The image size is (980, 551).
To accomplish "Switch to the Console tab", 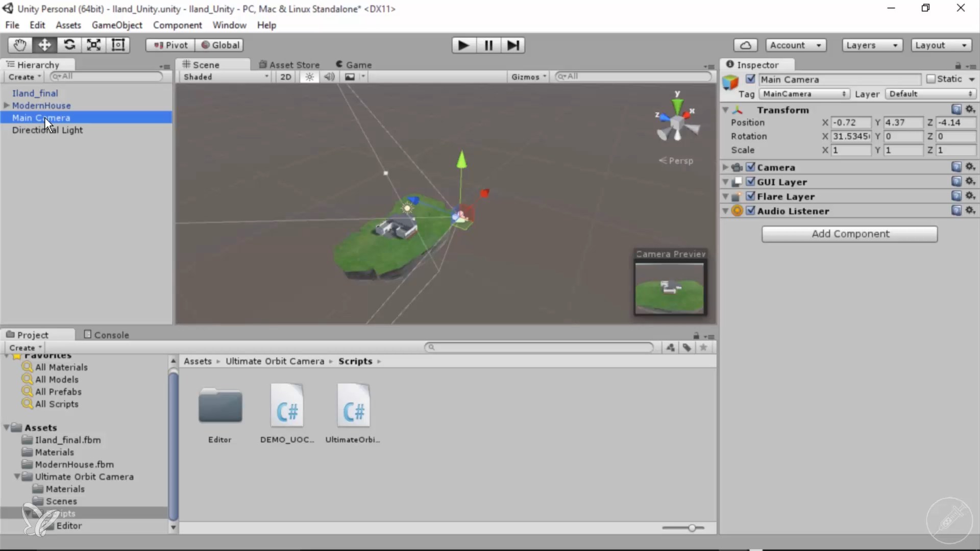I will tap(106, 335).
